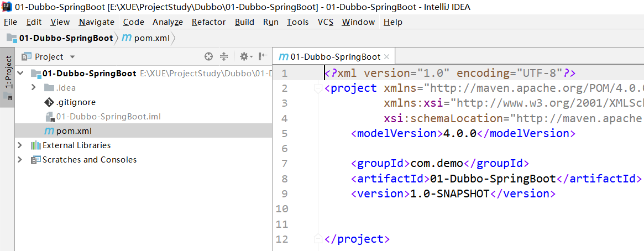Select the .idea folder in tree
Image resolution: width=644 pixels, height=251 pixels.
coord(66,87)
